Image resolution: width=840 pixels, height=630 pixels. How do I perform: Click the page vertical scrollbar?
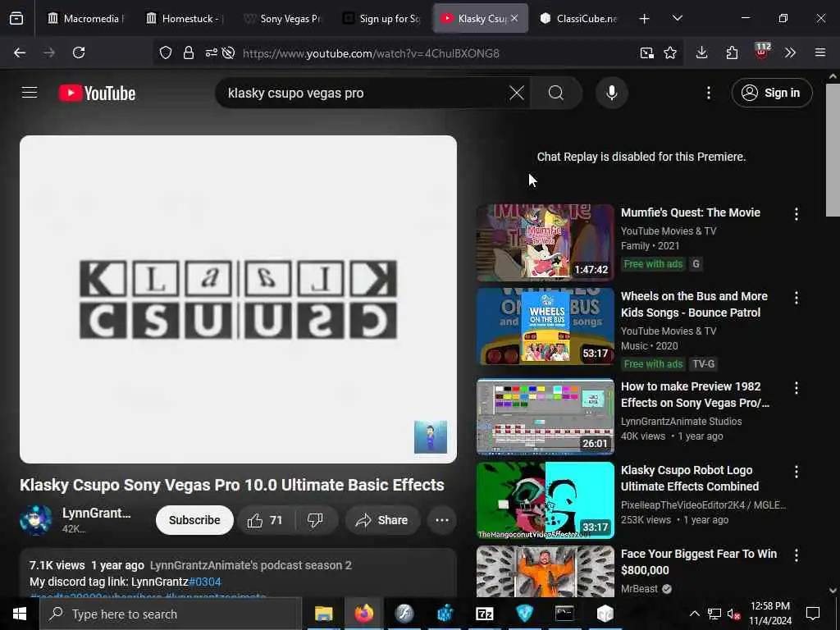[x=833, y=150]
